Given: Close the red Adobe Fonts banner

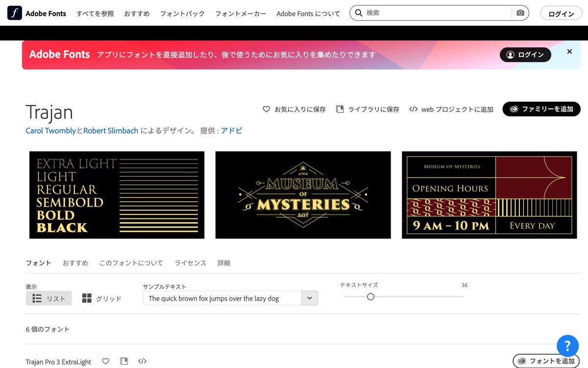Looking at the screenshot, I should (x=569, y=52).
